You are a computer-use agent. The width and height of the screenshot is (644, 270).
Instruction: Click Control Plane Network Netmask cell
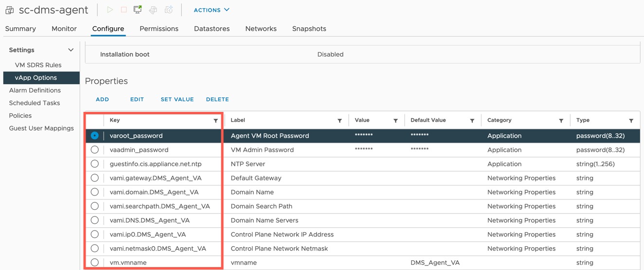[279, 249]
